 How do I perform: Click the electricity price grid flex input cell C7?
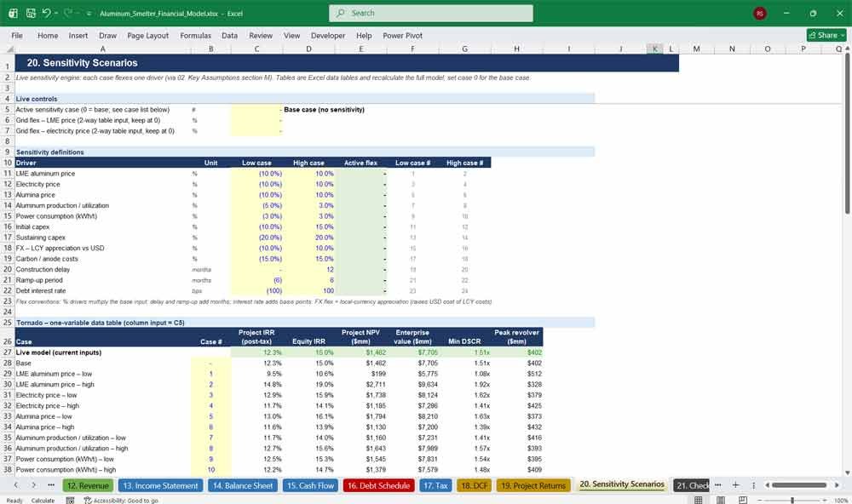point(256,131)
